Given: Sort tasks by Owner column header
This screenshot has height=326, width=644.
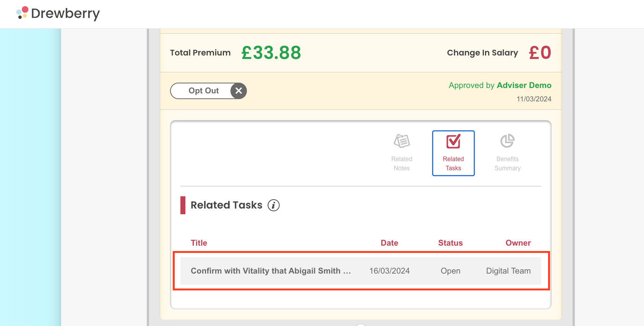Looking at the screenshot, I should click(518, 243).
